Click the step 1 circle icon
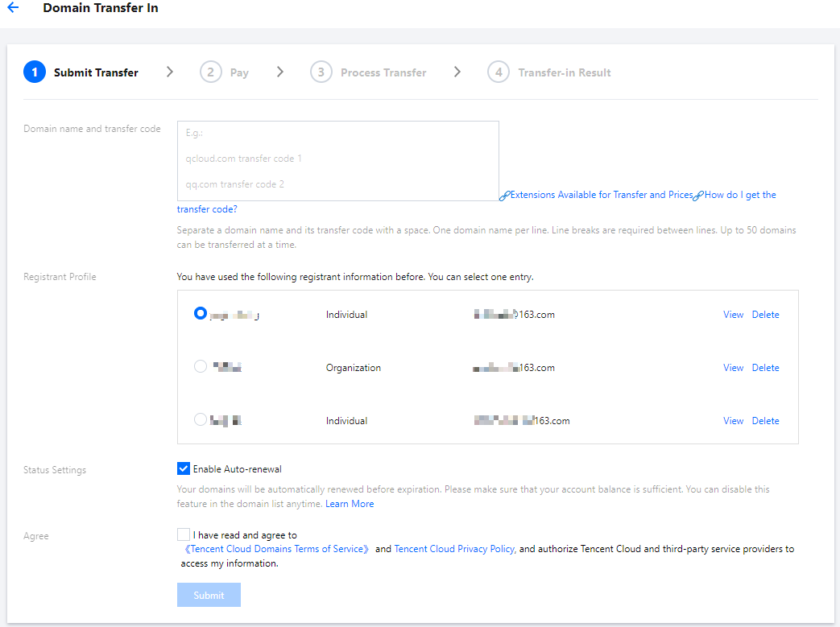This screenshot has height=627, width=840. 35,72
